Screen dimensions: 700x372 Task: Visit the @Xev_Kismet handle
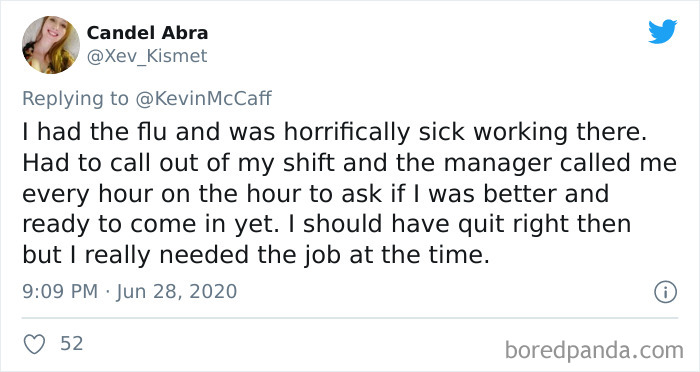click(x=147, y=56)
